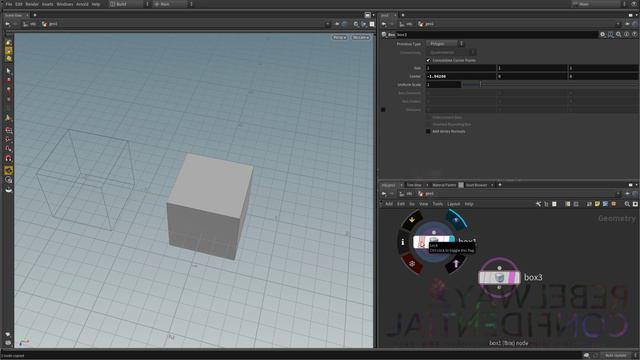Open the File menu
Screen dimensions: 640x360
pos(9,4)
